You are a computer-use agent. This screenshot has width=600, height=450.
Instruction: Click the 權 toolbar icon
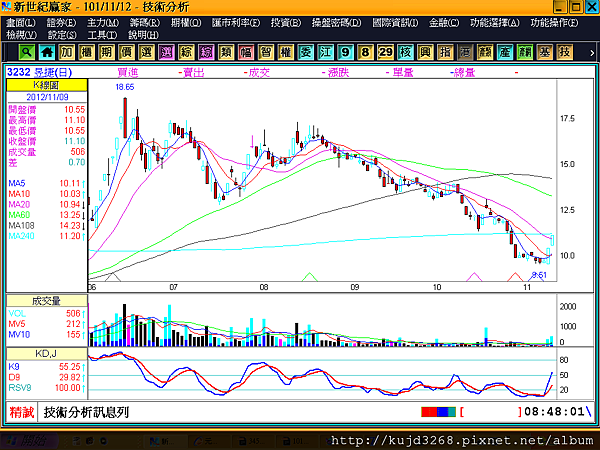click(285, 52)
